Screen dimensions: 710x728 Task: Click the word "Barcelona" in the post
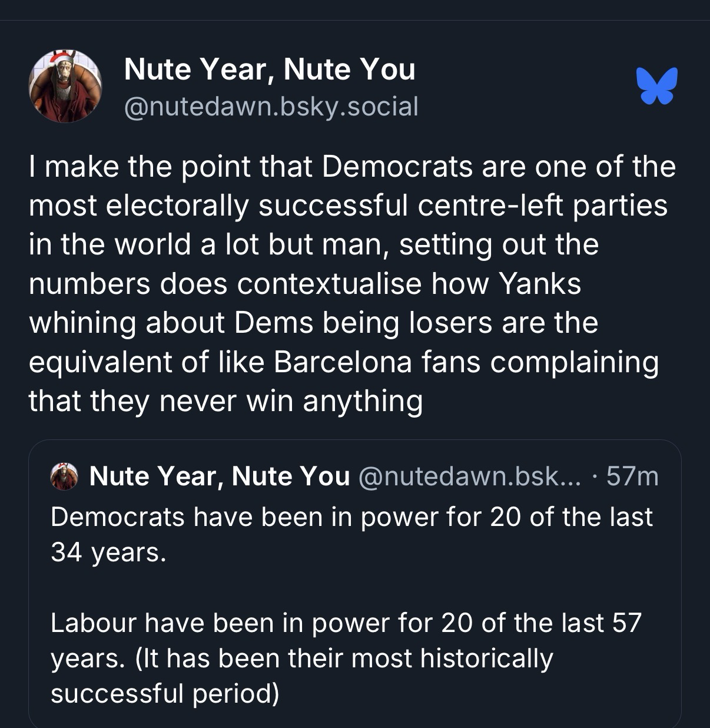(x=343, y=362)
